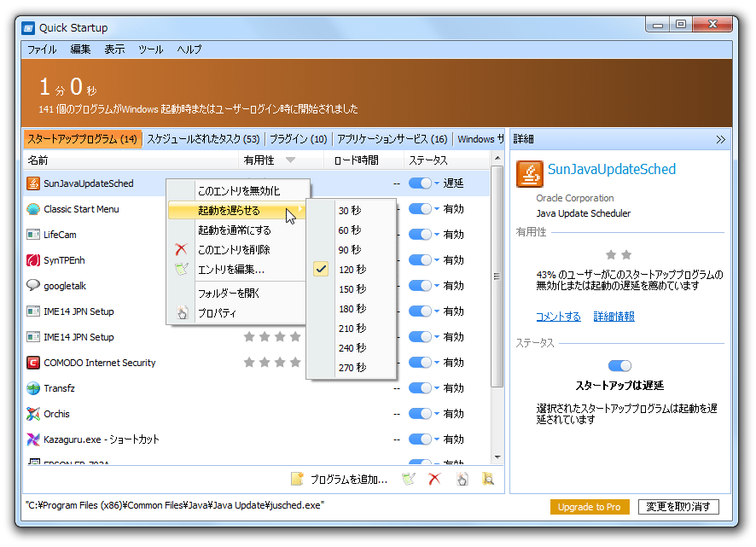The width and height of the screenshot is (756, 547).
Task: Click the red X delete icon in bottom toolbar
Action: 434,479
